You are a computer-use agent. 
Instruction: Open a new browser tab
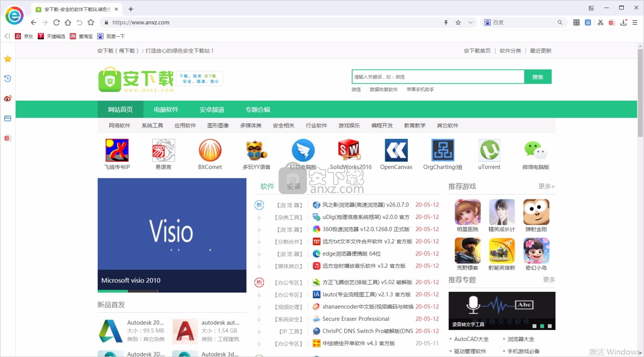coord(131,9)
